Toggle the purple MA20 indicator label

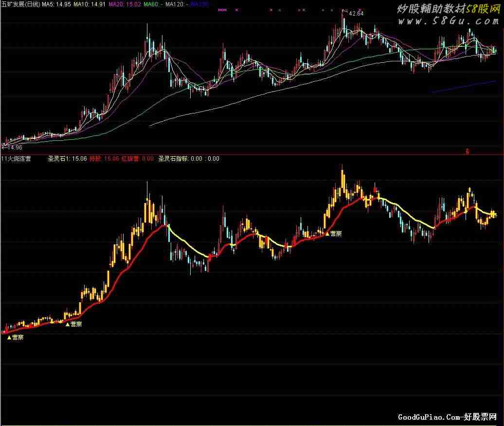[125, 4]
